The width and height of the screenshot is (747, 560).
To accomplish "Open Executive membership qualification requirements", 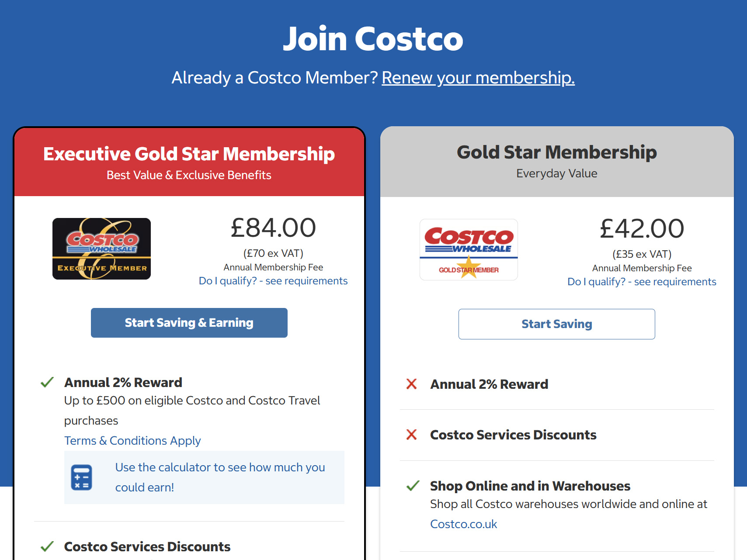I will (273, 280).
